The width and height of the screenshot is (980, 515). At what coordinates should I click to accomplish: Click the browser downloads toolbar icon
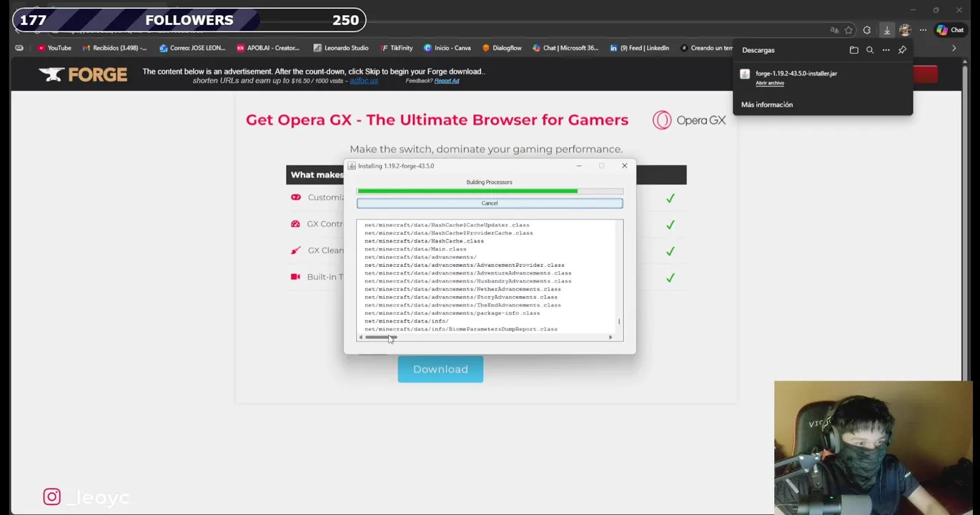pos(886,30)
